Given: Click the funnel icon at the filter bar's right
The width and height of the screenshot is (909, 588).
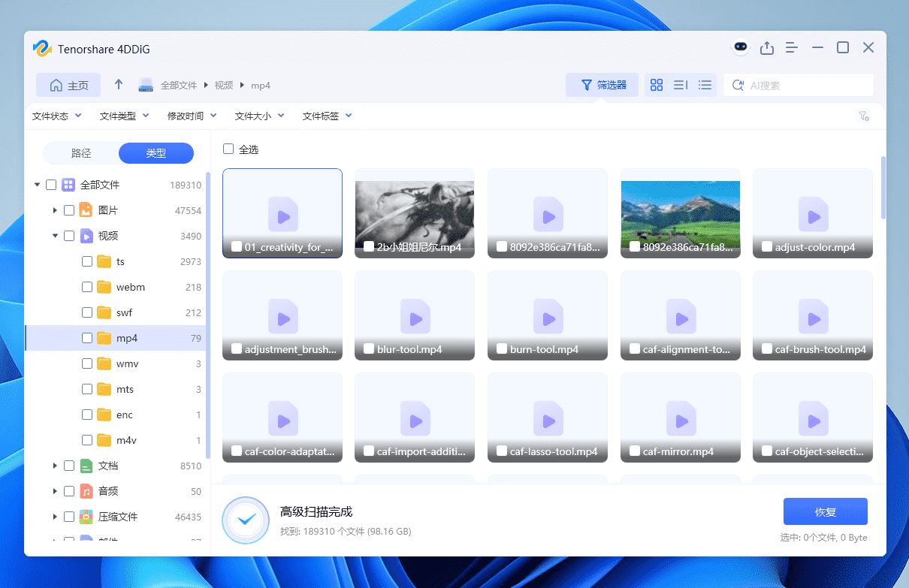Looking at the screenshot, I should coord(864,116).
